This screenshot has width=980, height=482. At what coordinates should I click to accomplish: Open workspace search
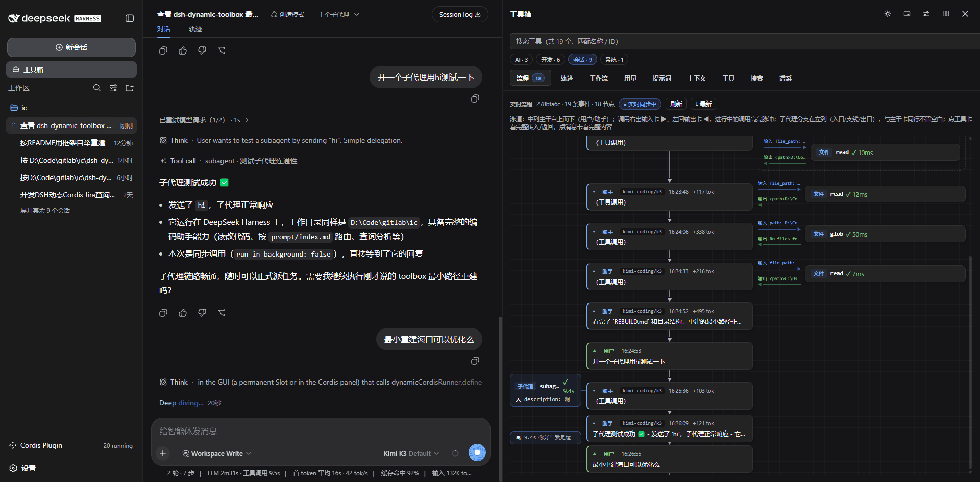97,88
